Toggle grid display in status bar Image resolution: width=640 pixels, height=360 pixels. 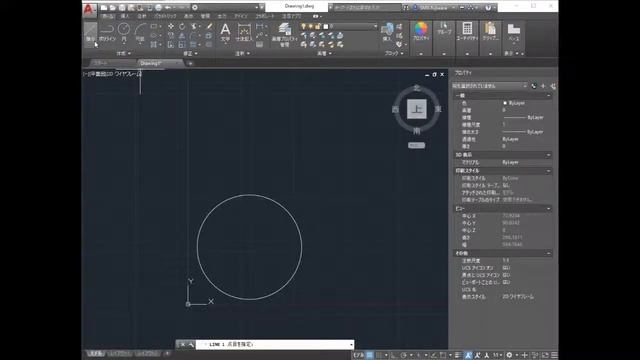(369, 355)
